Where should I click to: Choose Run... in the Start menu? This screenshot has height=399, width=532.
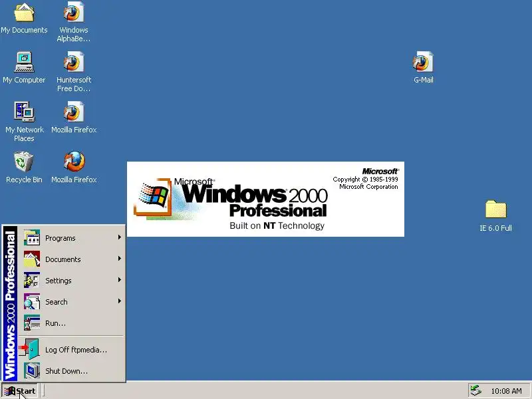[71, 323]
